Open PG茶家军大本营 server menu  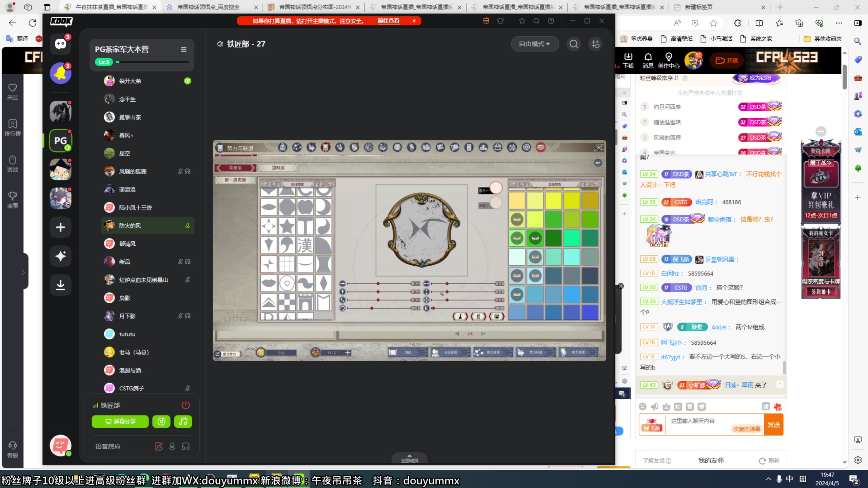click(x=184, y=49)
